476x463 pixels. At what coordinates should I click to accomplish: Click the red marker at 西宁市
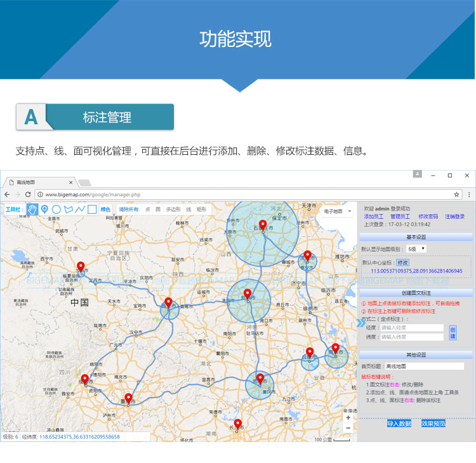click(x=81, y=266)
